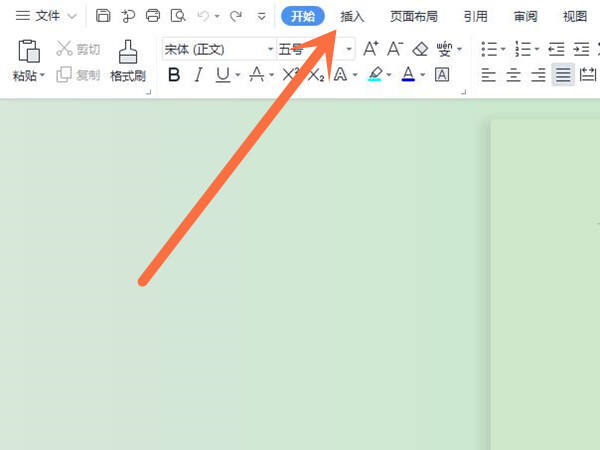Increase font size with A+ icon
The height and width of the screenshot is (450, 600).
(371, 49)
